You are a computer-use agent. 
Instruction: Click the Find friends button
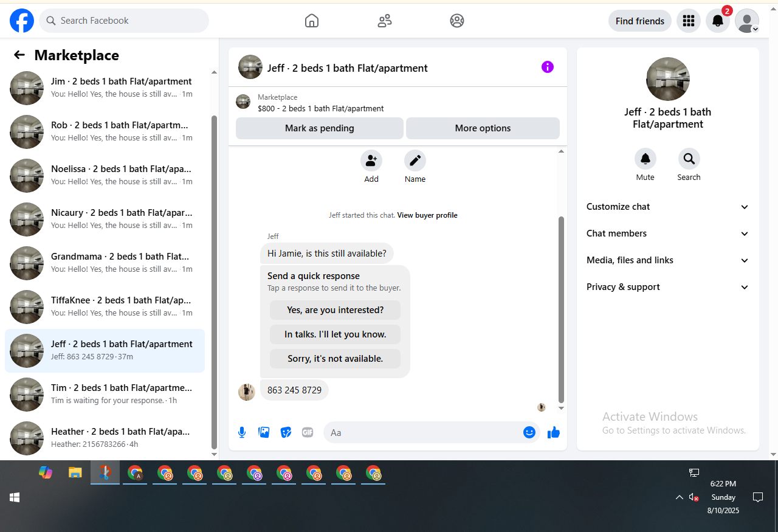pos(640,21)
